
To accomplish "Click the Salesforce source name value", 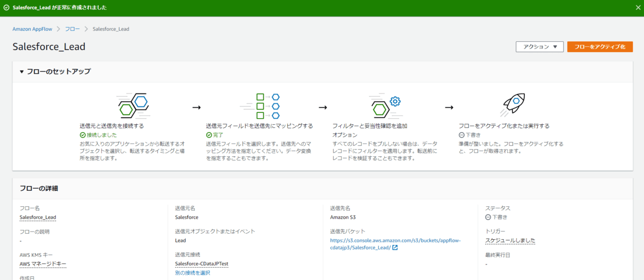I will pyautogui.click(x=187, y=217).
